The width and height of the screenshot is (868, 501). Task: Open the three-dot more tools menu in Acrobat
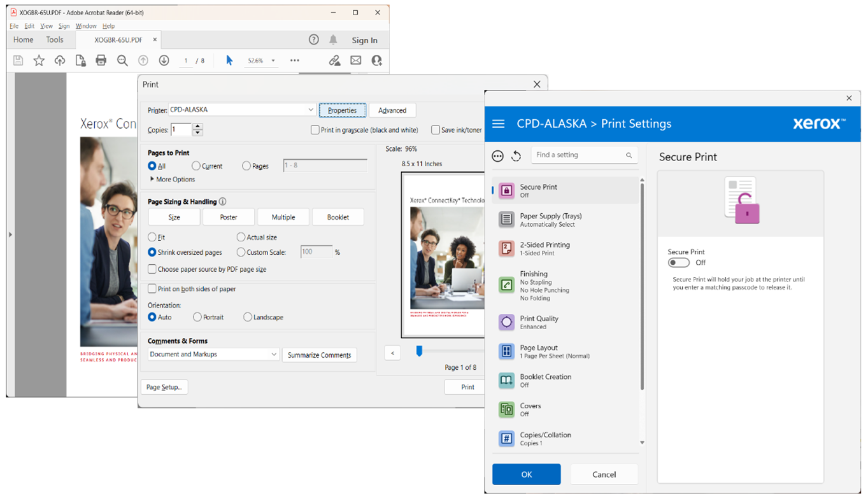tap(294, 60)
